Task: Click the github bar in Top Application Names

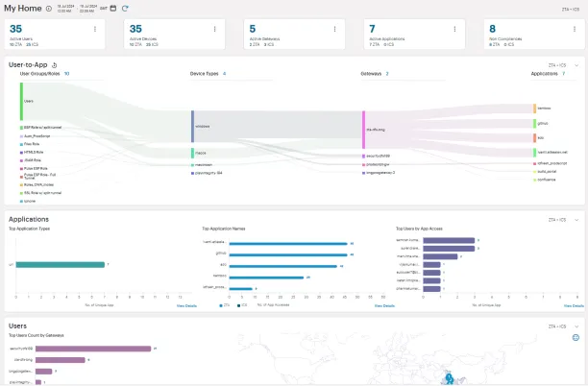Action: [x=288, y=254]
